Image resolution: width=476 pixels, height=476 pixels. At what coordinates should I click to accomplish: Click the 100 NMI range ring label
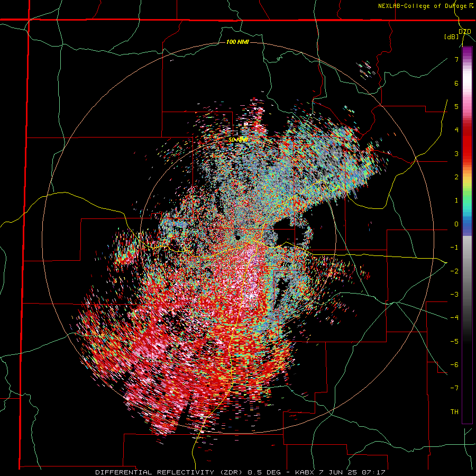point(237,42)
